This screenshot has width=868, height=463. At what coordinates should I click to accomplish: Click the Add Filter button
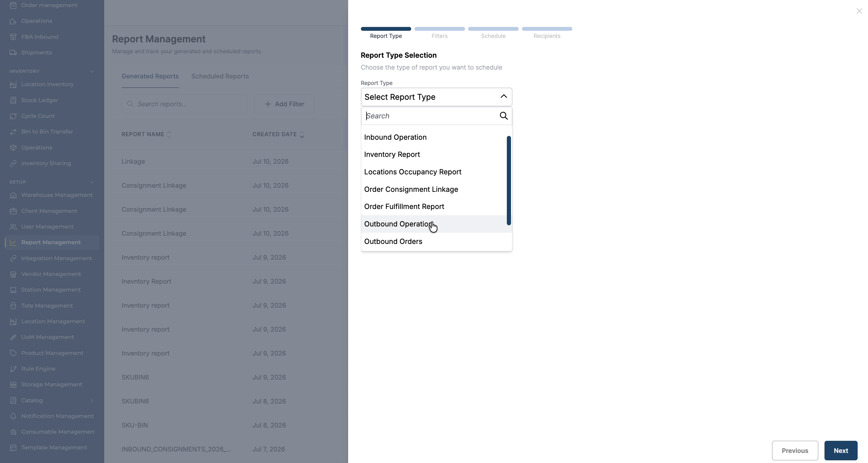click(284, 104)
